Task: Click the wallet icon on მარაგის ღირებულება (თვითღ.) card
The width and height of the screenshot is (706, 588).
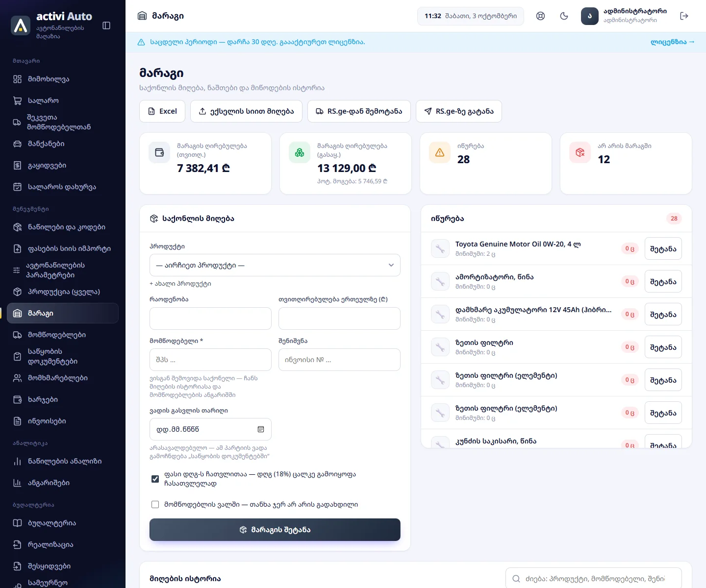Action: click(x=159, y=152)
